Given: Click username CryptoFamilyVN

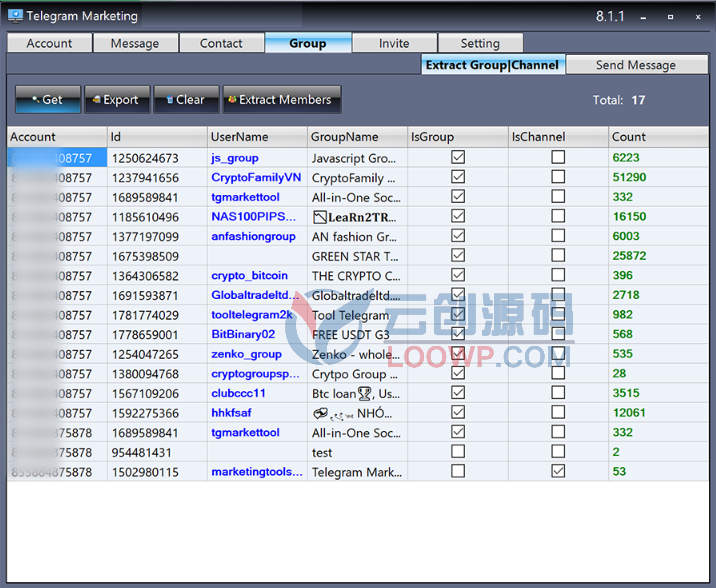Looking at the screenshot, I should tap(256, 178).
